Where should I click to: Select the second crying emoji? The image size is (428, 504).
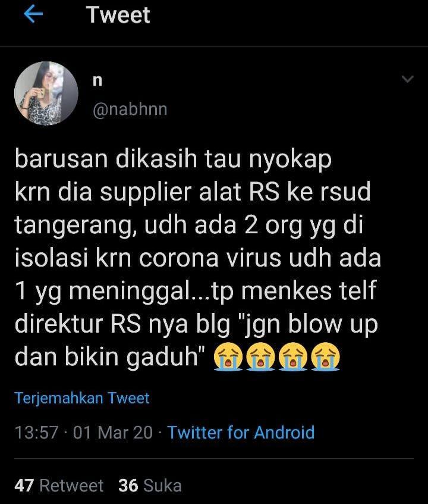260,357
